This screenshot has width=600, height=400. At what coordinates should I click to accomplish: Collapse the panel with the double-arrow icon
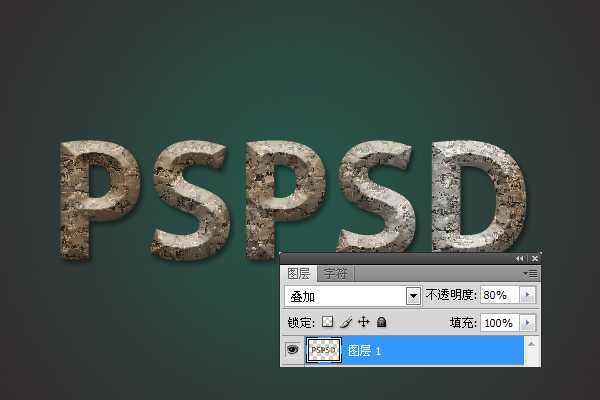point(519,258)
